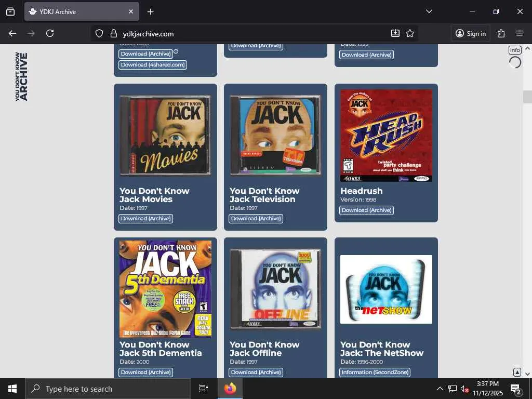
Task: Download You Don't Know Jack Television archive
Action: coord(256,219)
